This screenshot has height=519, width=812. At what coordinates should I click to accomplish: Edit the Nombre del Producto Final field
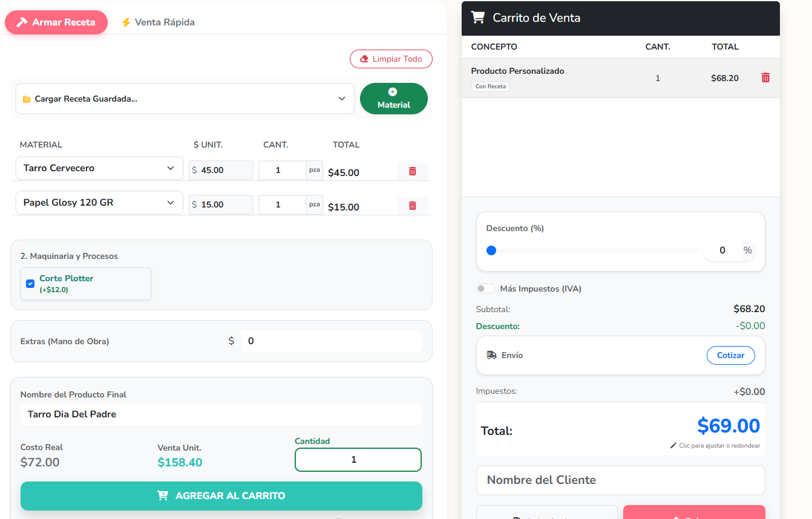tap(221, 414)
